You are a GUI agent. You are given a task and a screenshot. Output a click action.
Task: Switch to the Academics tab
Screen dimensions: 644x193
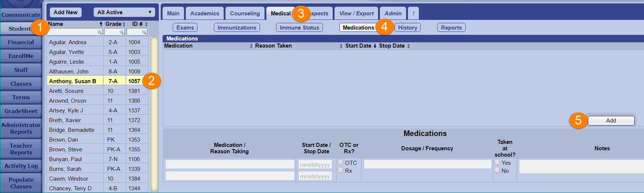tap(205, 13)
